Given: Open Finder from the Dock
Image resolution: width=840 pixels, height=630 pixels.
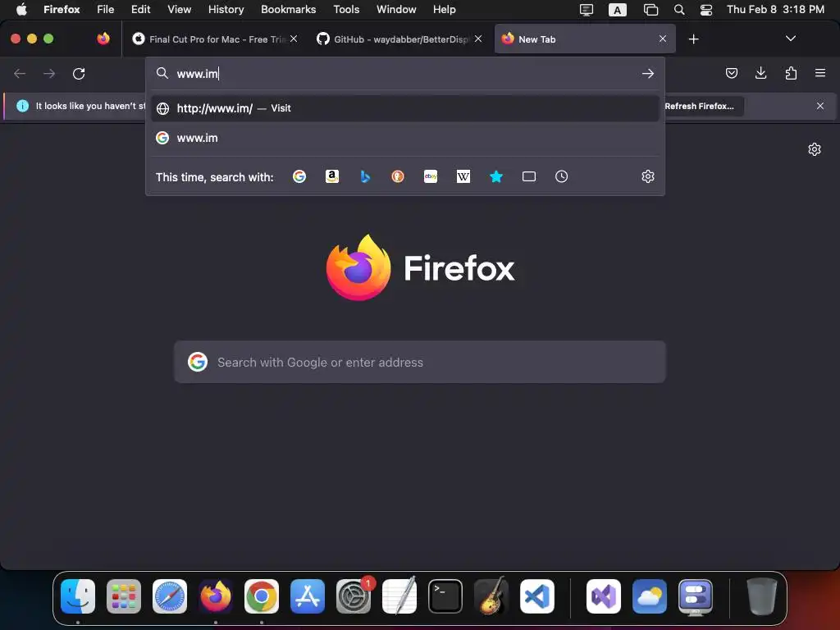Looking at the screenshot, I should (78, 596).
